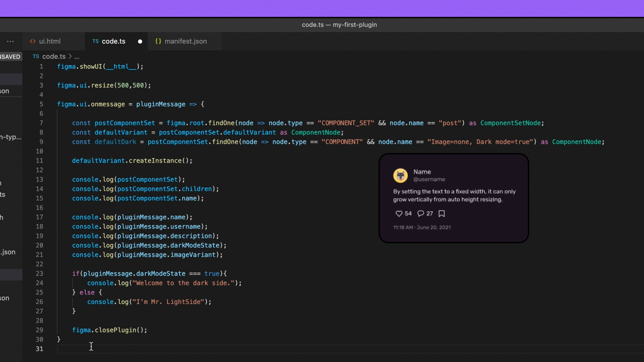The image size is (644, 362).
Task: Click the post timestamp 11:18 AM June 20, 2021
Action: (x=422, y=228)
